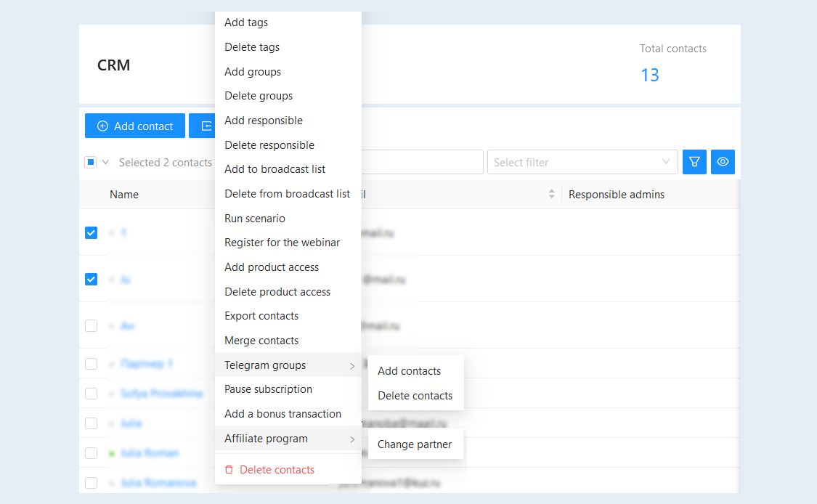Check the fifth contact row checkbox
Viewport: 817px width, 504px height.
coord(92,394)
